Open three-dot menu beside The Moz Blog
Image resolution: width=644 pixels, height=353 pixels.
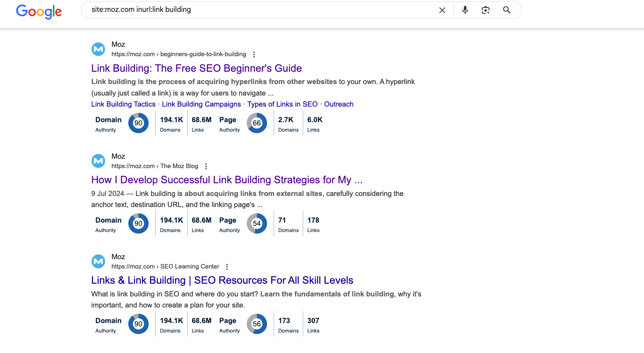pos(206,166)
